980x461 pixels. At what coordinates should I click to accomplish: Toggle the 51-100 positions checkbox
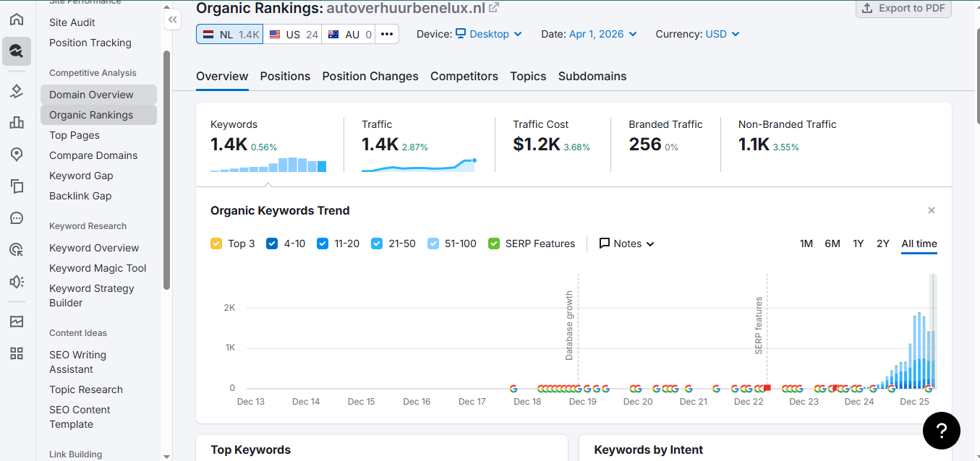coord(433,244)
